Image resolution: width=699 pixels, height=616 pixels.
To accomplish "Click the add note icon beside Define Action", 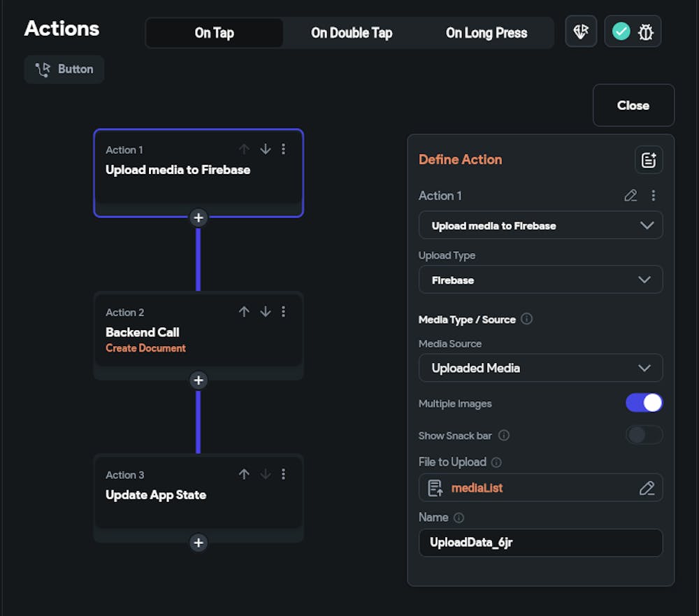I will point(649,160).
